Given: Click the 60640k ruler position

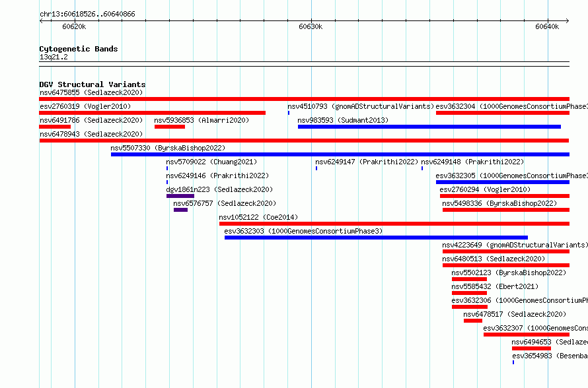Looking at the screenshot, I should pos(547,26).
